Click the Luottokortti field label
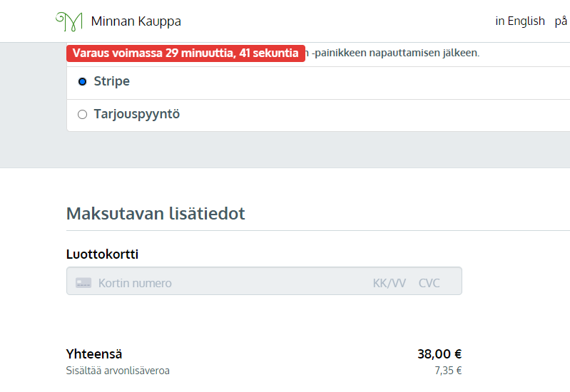 (x=102, y=254)
